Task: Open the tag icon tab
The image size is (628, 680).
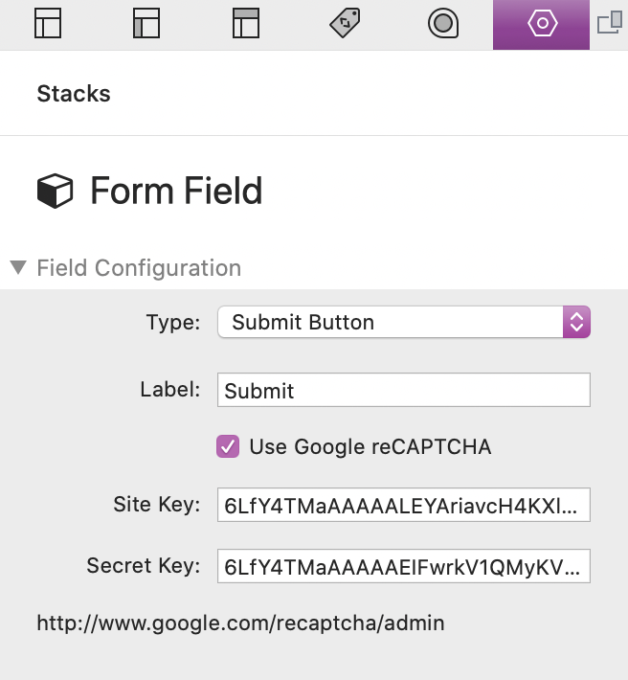Action: tap(345, 23)
